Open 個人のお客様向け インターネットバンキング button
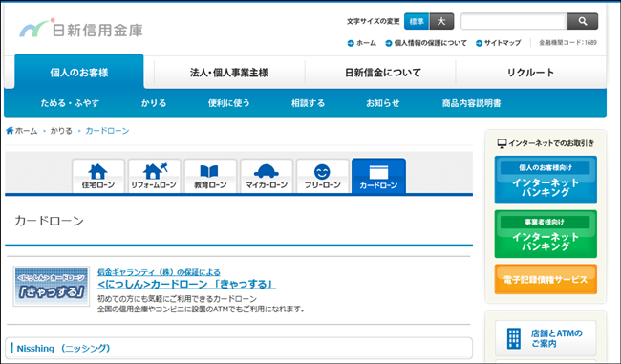This screenshot has height=364, width=621. pyautogui.click(x=546, y=180)
